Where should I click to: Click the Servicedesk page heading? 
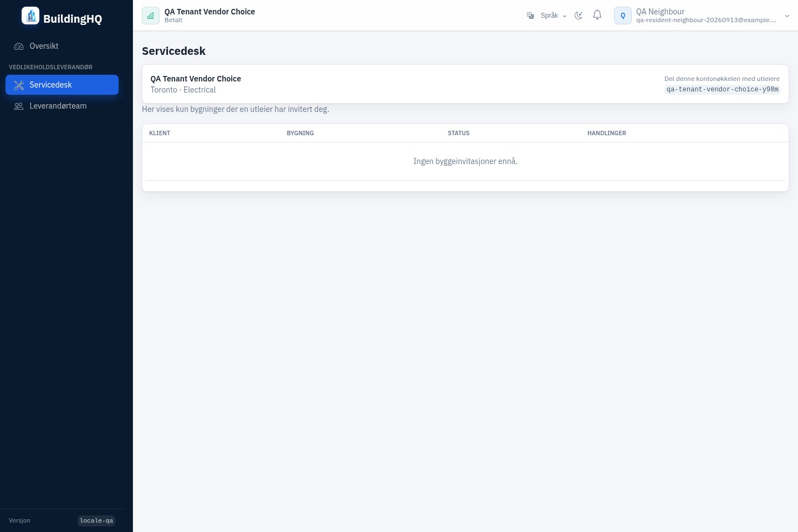click(174, 51)
